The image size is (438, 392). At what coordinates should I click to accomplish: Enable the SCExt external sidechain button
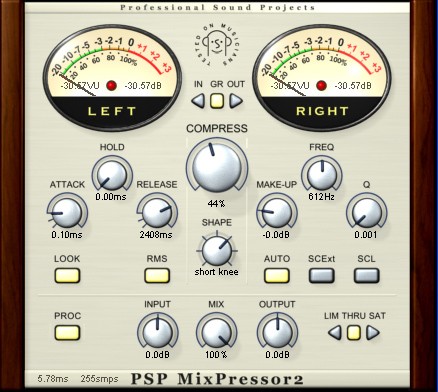tap(321, 276)
